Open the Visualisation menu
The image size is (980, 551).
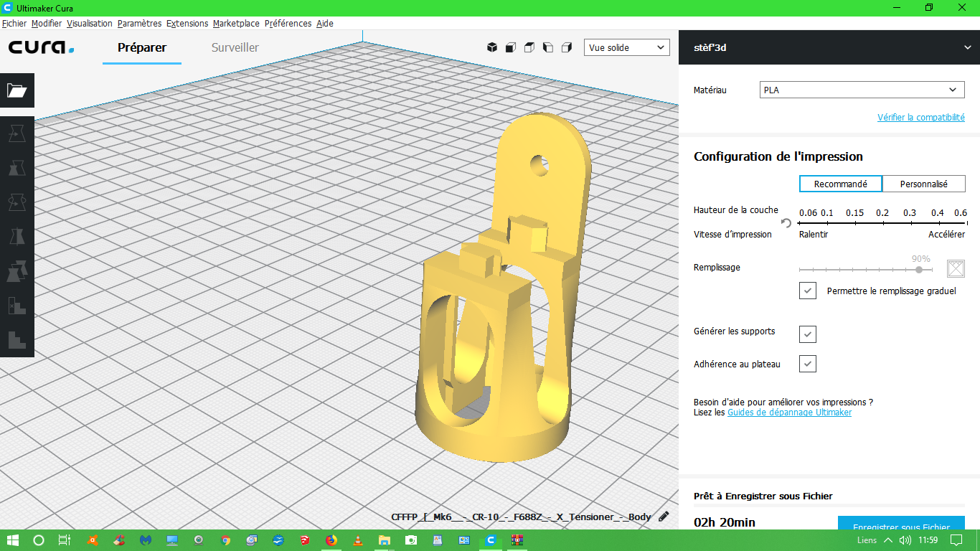click(90, 24)
